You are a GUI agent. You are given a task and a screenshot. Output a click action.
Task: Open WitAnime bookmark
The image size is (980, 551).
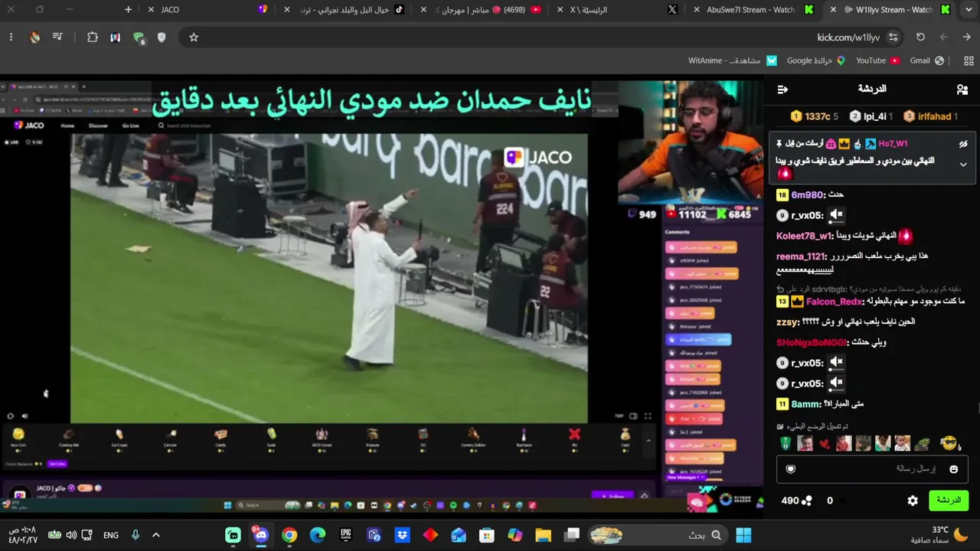click(733, 60)
